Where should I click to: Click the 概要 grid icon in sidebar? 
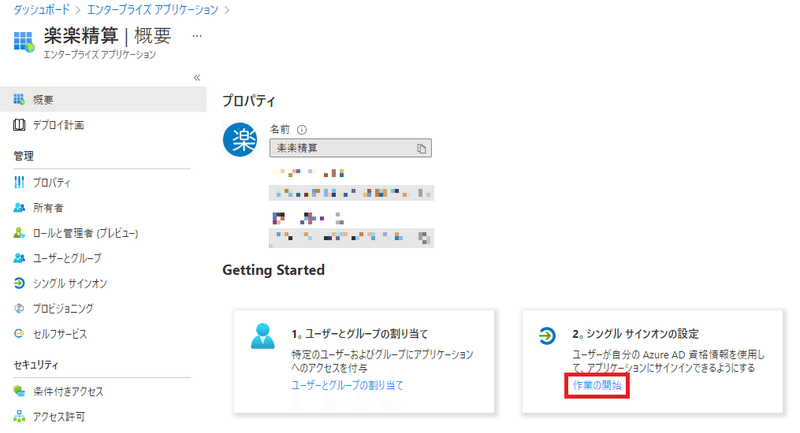click(19, 99)
